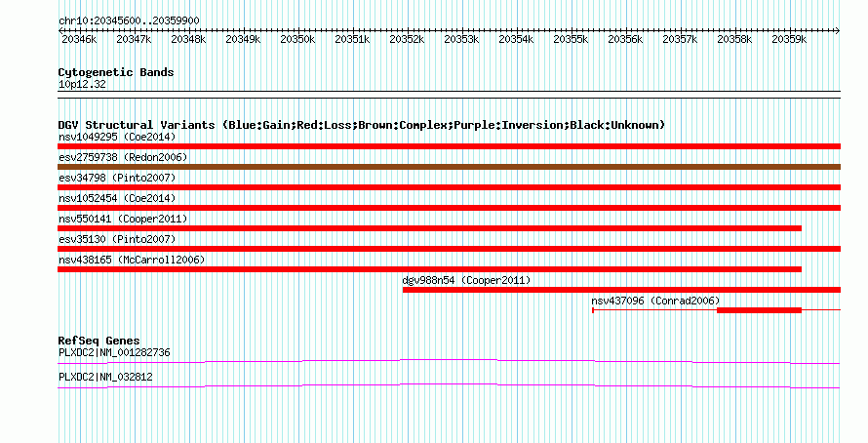This screenshot has width=868, height=443.
Task: Click the nsv1049295 (Coe2014) text label
Action: [117, 137]
